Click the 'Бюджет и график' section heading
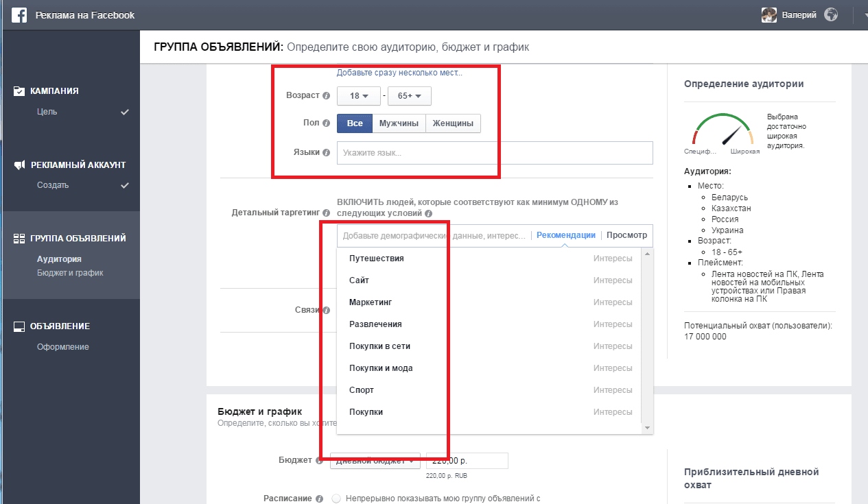The image size is (868, 504). coord(260,411)
